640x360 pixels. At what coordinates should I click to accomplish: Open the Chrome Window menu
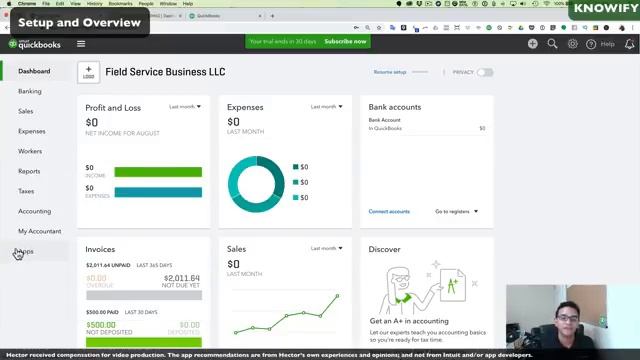click(x=168, y=4)
